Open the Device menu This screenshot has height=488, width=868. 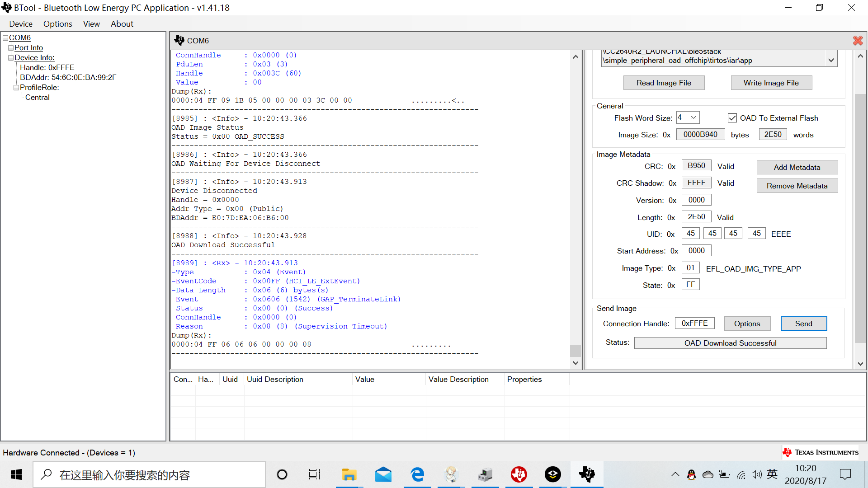click(21, 24)
